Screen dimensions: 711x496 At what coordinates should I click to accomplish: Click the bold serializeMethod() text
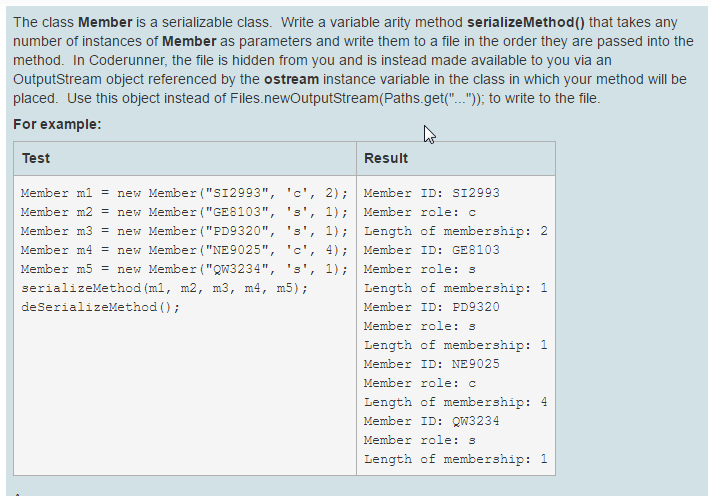tap(526, 22)
